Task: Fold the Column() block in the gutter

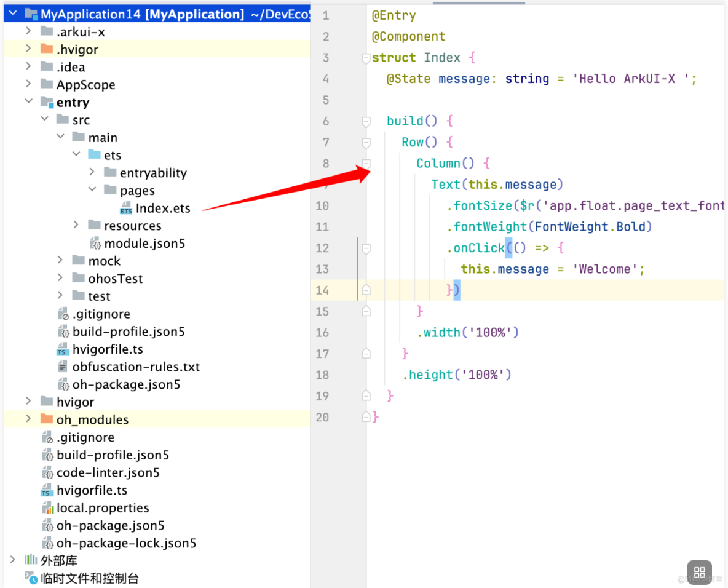Action: pyautogui.click(x=366, y=163)
